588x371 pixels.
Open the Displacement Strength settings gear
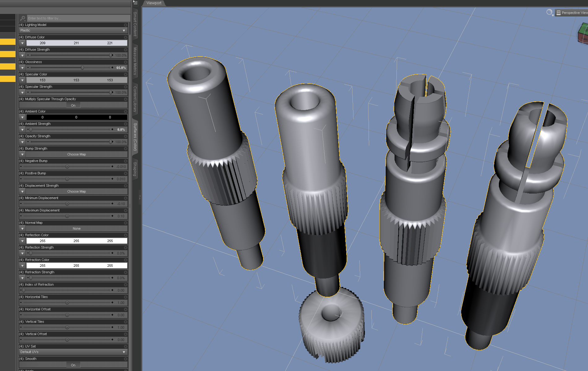(125, 185)
